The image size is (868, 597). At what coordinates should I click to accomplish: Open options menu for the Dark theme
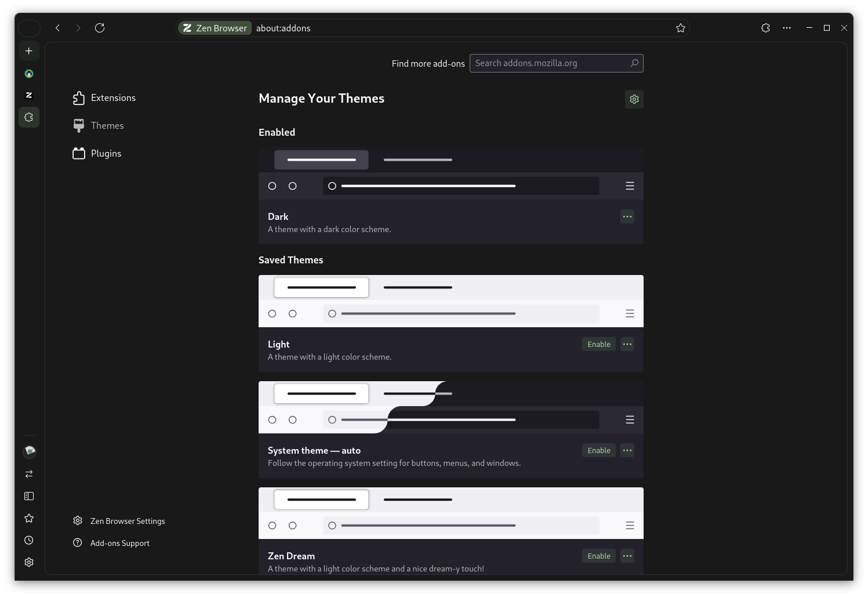pyautogui.click(x=627, y=216)
